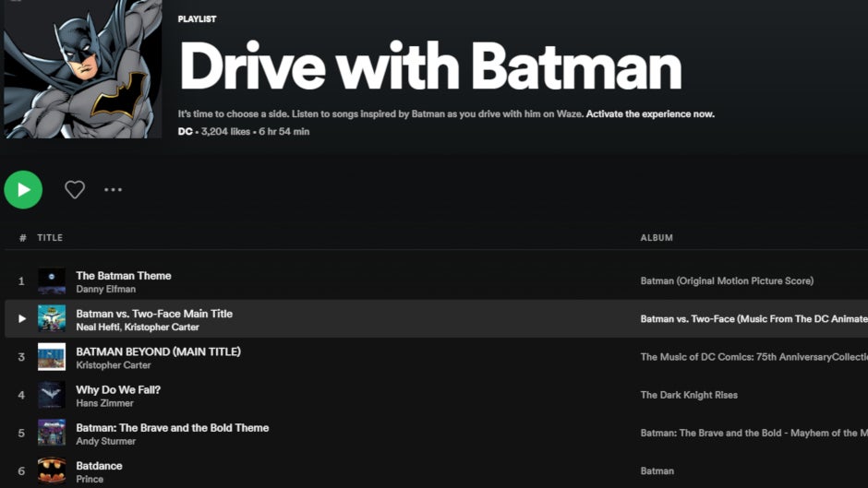The width and height of the screenshot is (868, 488).
Task: Click the TITLE column header
Action: tap(50, 238)
